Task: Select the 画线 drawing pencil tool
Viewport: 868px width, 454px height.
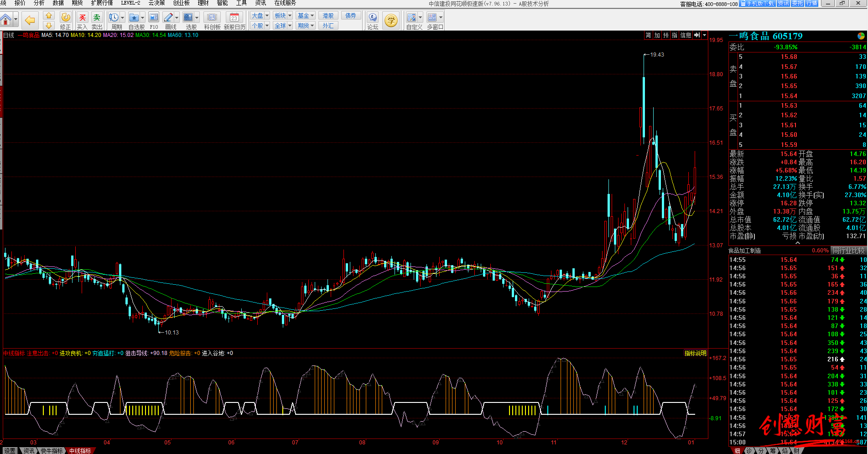Action: coord(168,17)
